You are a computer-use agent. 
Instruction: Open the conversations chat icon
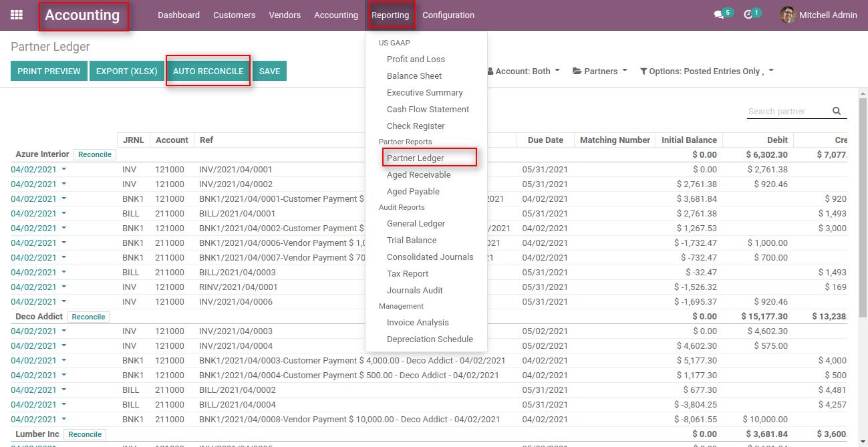tap(718, 15)
